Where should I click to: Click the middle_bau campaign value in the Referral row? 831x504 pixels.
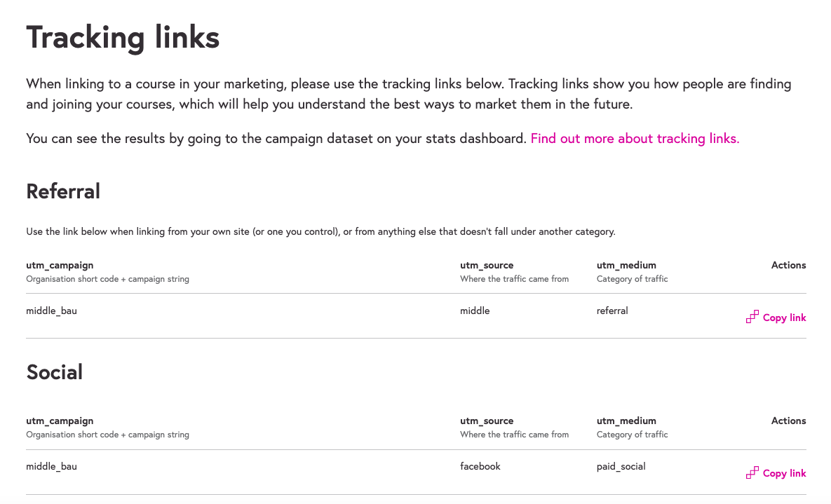pos(51,311)
